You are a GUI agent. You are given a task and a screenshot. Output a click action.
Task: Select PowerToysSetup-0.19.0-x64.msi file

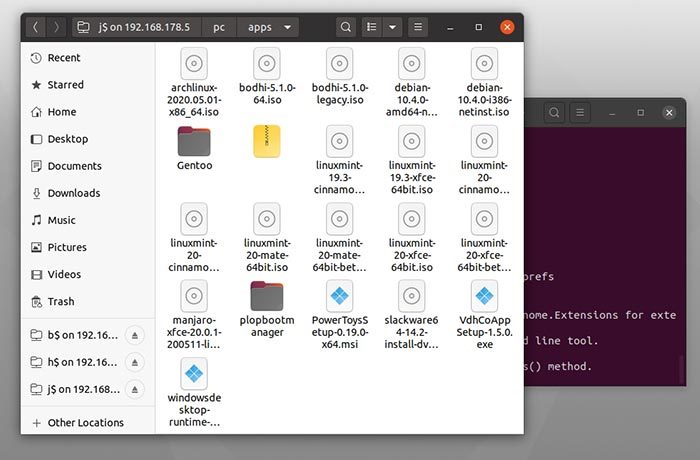(340, 315)
